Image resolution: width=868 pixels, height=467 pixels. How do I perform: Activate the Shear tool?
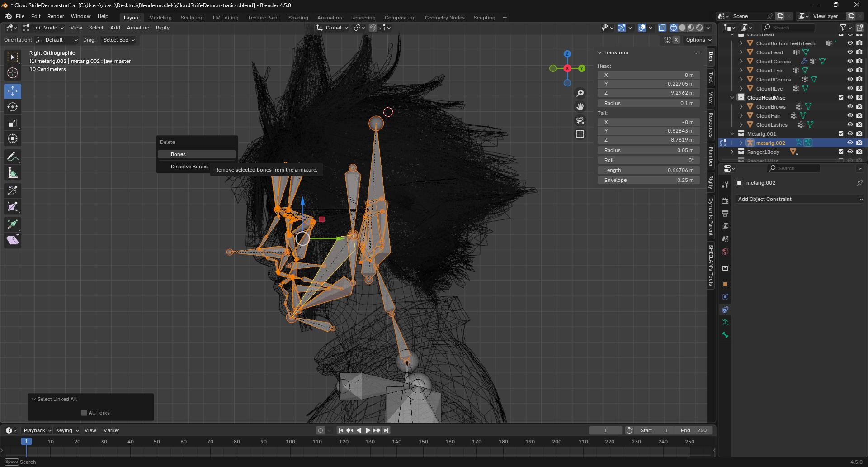[13, 240]
